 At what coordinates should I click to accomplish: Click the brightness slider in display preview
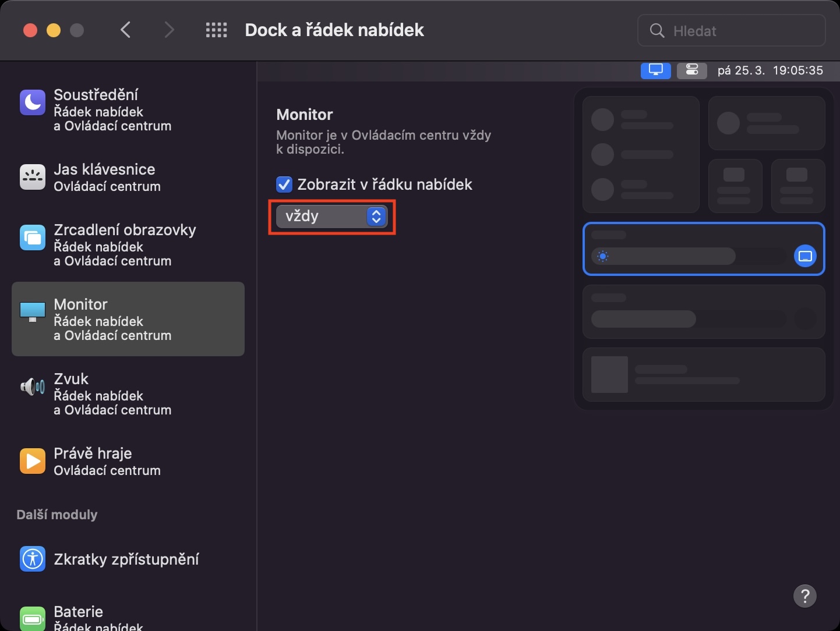(x=664, y=256)
